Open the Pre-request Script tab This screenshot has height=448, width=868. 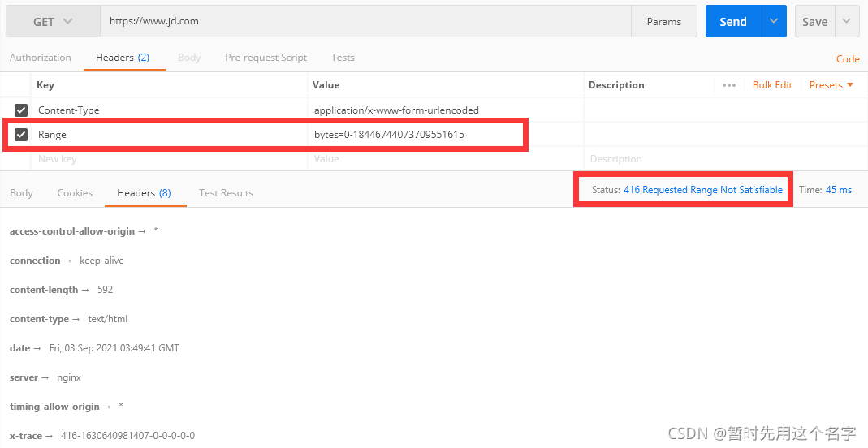coord(266,58)
